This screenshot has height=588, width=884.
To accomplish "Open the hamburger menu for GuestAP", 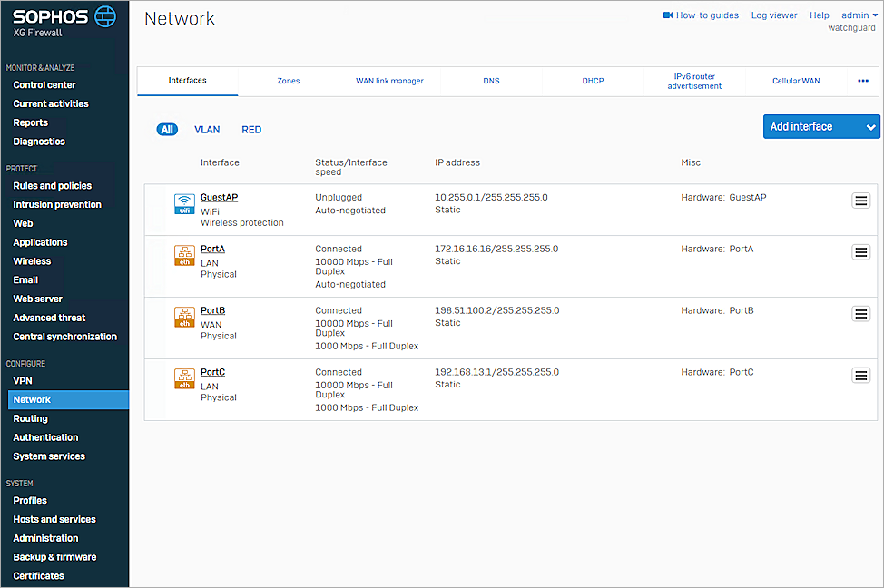I will (x=860, y=201).
